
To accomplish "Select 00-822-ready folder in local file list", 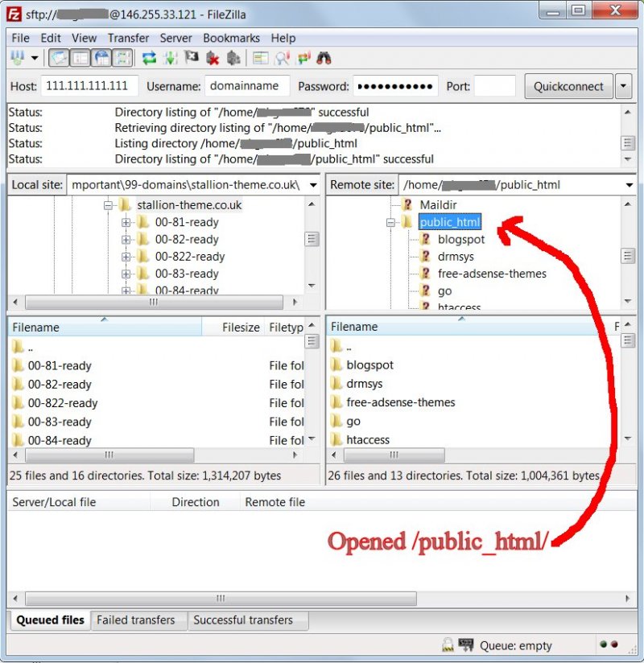I will (62, 403).
